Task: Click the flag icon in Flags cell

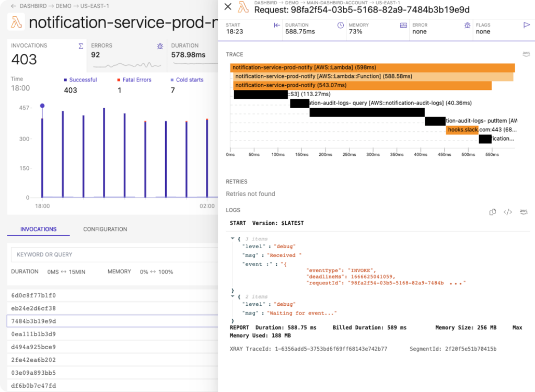Action: (527, 25)
